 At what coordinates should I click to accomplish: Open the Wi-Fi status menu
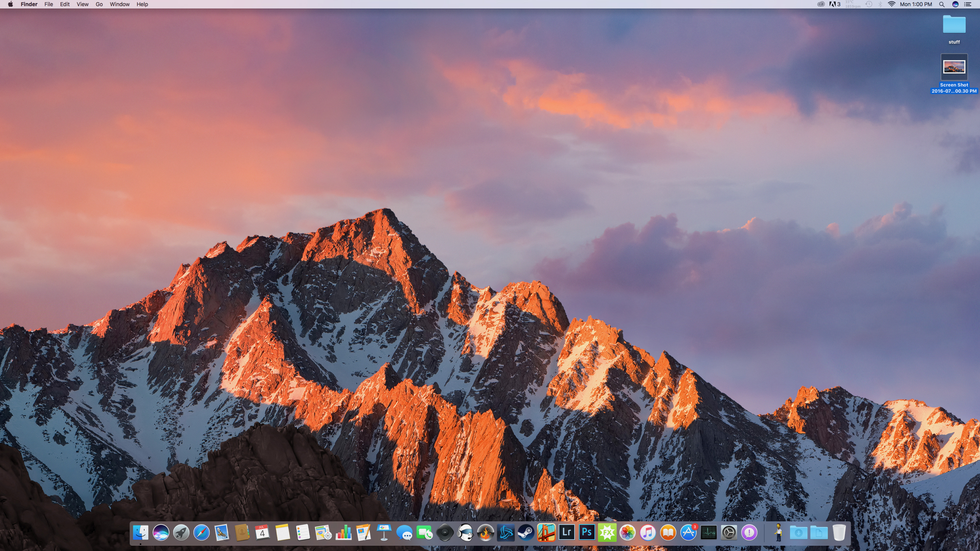891,4
